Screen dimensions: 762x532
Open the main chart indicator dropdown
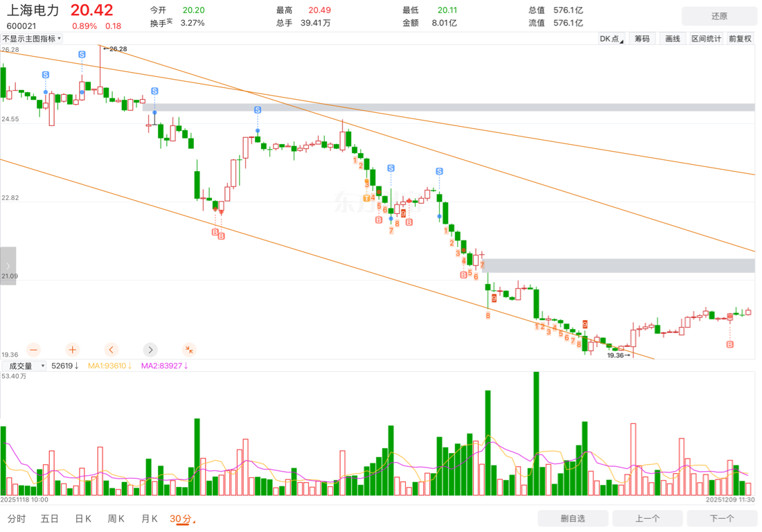click(x=32, y=38)
